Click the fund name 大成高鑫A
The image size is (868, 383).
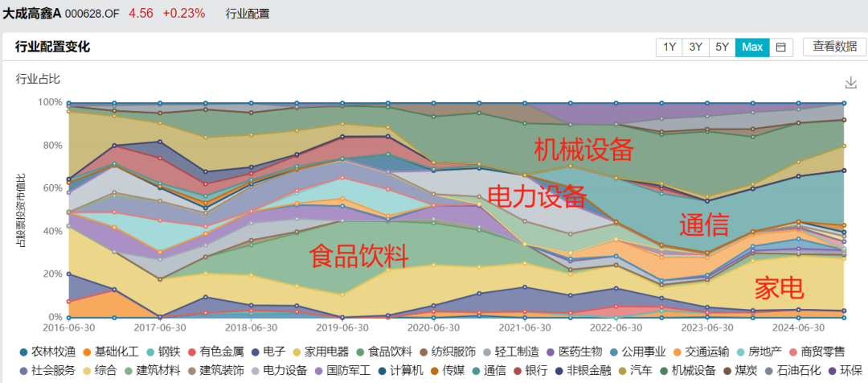[31, 14]
